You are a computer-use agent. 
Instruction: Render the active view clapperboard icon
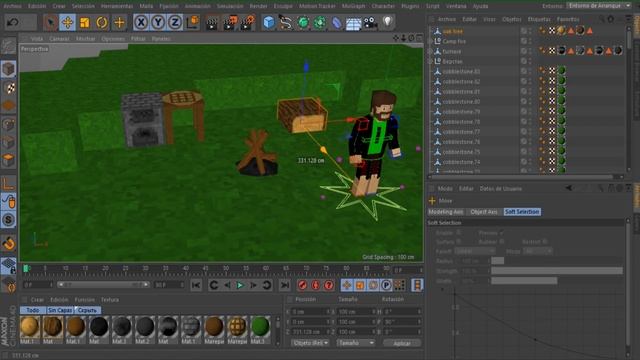[211, 22]
